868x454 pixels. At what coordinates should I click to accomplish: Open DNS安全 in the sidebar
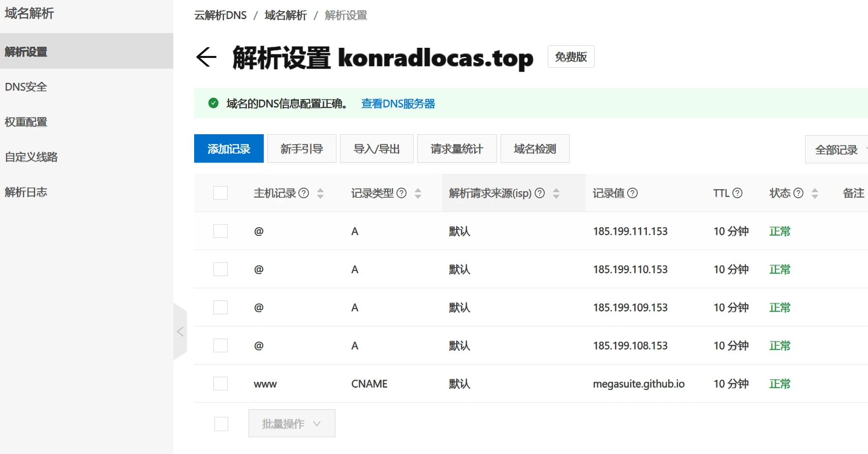[x=26, y=87]
